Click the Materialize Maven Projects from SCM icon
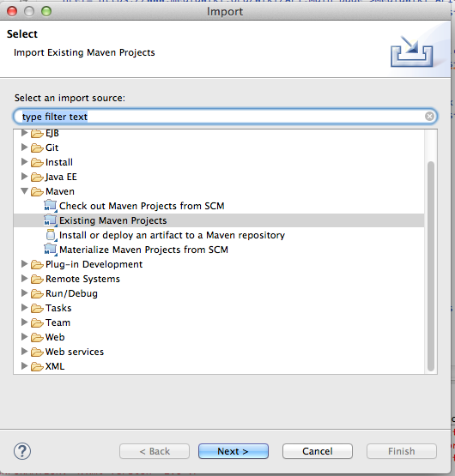This screenshot has height=476, width=455. 51,250
